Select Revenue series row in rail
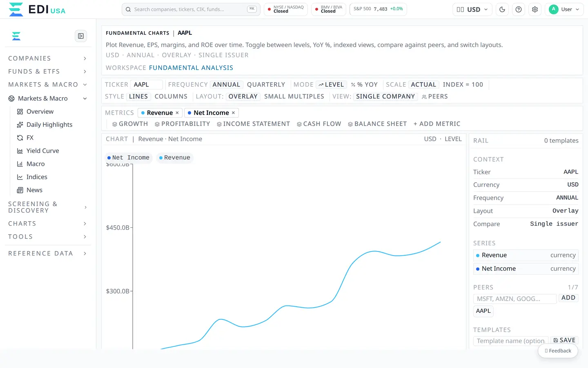 click(x=526, y=255)
